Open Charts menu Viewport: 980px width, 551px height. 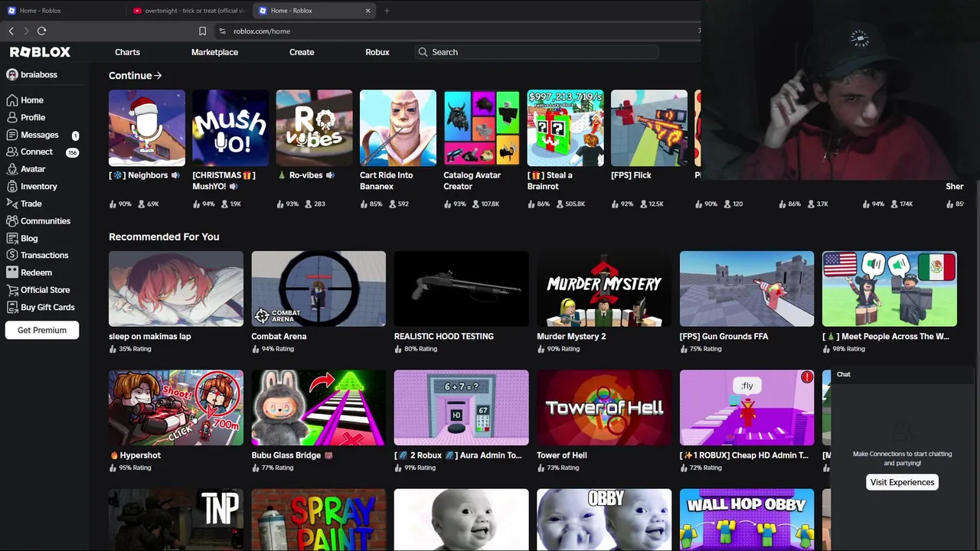pyautogui.click(x=127, y=52)
